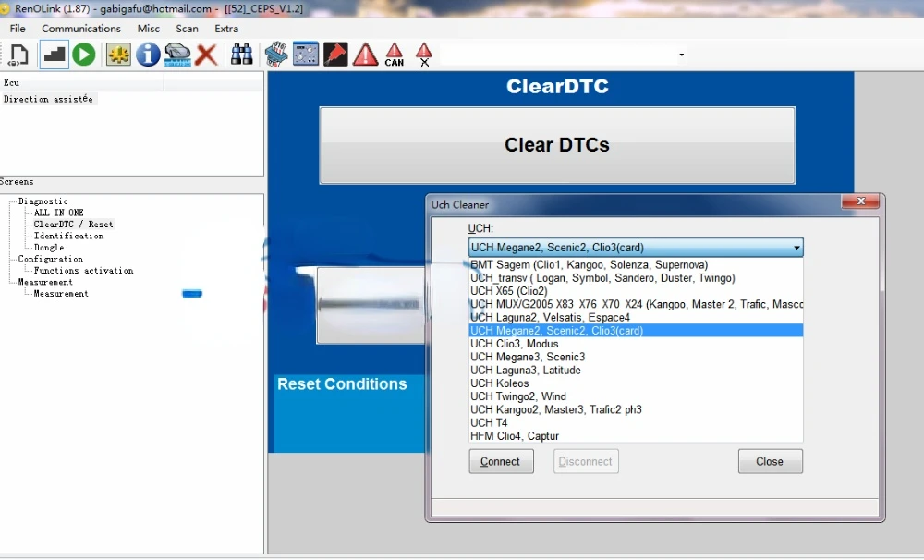Select highlighted UCH Megane2, Scenic2, Clio3(card) list option
The height and width of the screenshot is (560, 924).
pos(636,330)
